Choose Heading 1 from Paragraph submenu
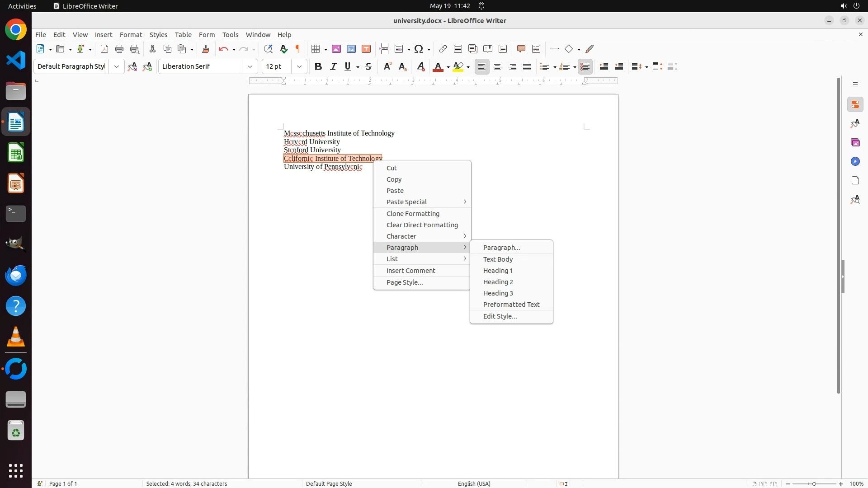 coord(498,271)
